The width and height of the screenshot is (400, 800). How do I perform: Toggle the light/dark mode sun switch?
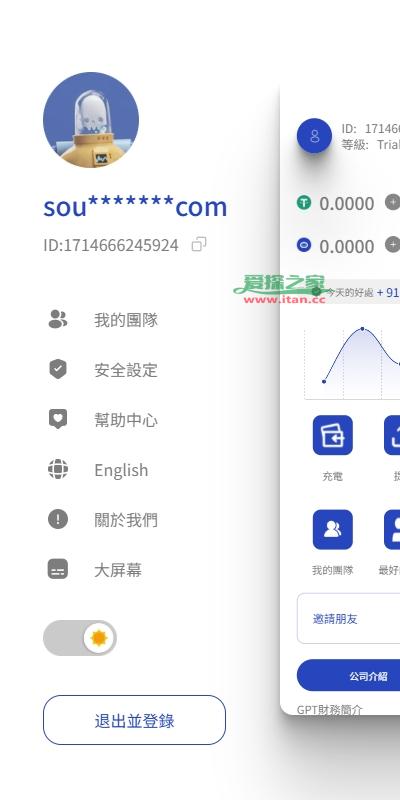click(x=80, y=638)
